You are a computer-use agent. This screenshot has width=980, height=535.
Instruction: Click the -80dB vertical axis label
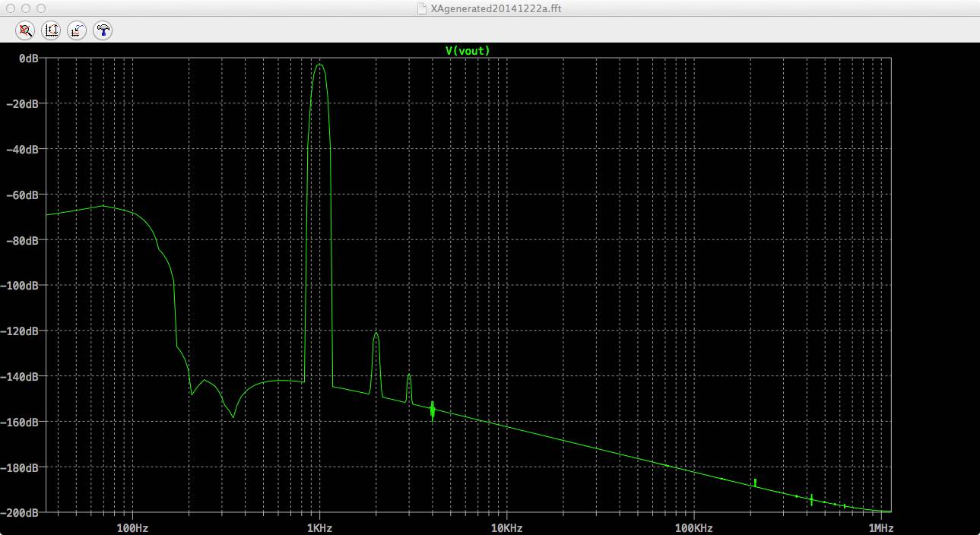pyautogui.click(x=24, y=240)
